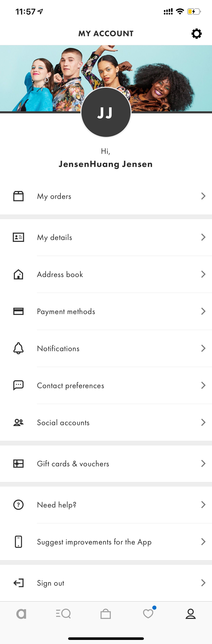212x644 pixels.
Task: Tap the My details ID card icon
Action: (18, 237)
